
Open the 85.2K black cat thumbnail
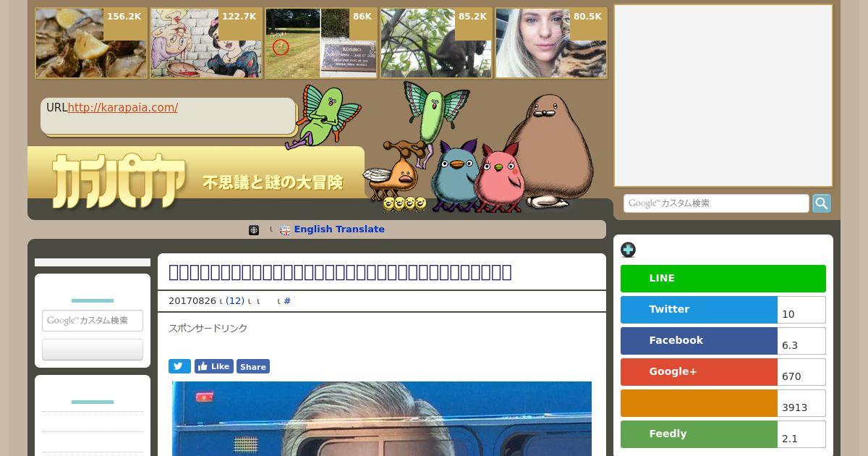pyautogui.click(x=436, y=43)
